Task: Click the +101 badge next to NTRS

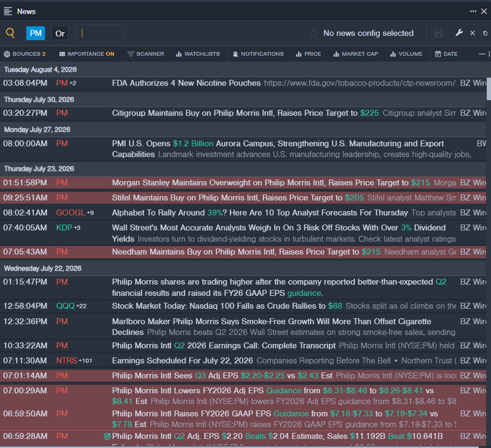Action: coord(85,361)
